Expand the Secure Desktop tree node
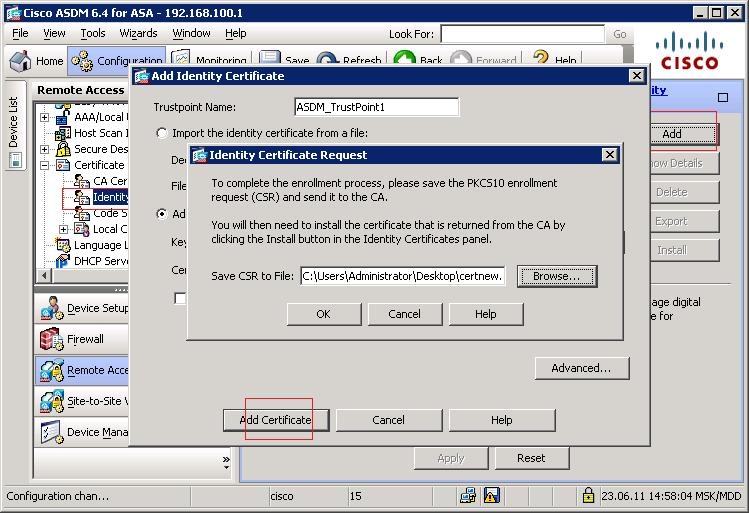749x513 pixels. [44, 150]
